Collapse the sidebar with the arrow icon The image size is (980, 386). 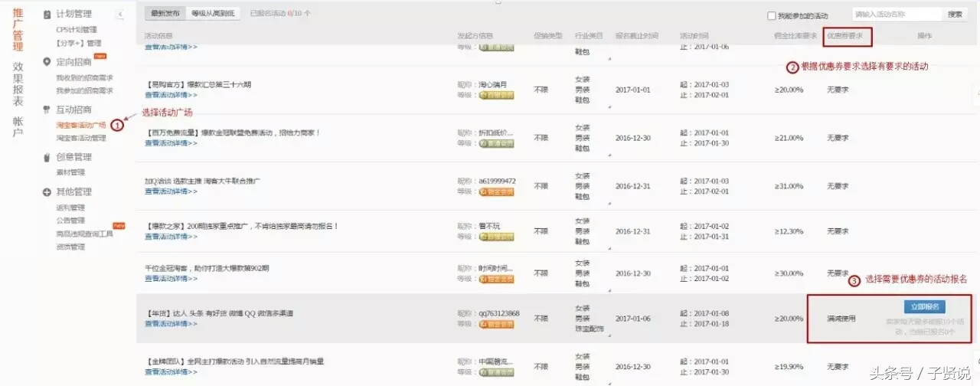[120, 14]
